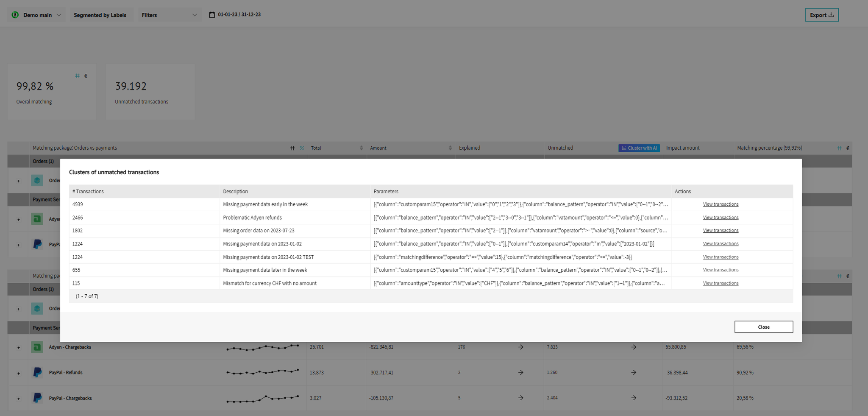Click the Adyen - Chargebacks logo icon

coord(37,347)
